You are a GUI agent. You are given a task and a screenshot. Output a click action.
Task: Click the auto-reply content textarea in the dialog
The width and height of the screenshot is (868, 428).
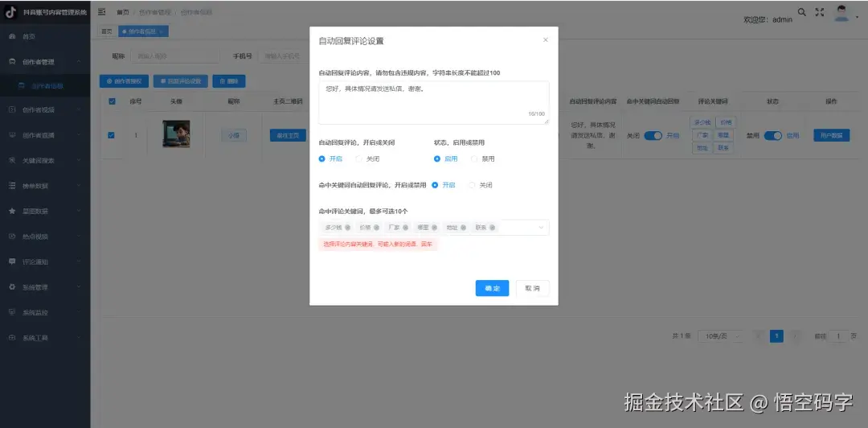coord(434,102)
